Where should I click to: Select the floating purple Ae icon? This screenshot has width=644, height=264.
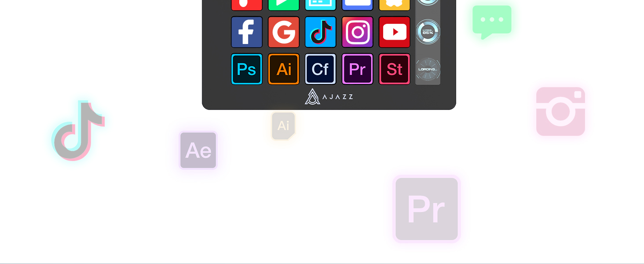click(x=198, y=150)
